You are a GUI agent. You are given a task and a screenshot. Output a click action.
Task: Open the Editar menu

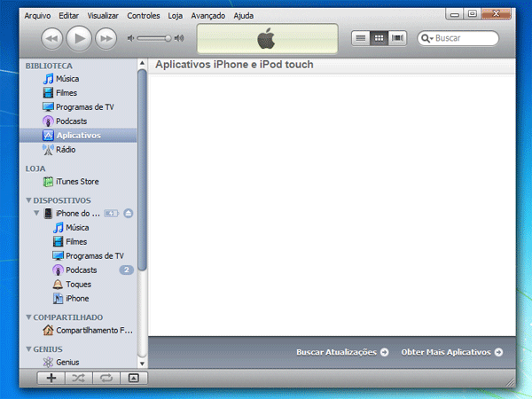(68, 16)
